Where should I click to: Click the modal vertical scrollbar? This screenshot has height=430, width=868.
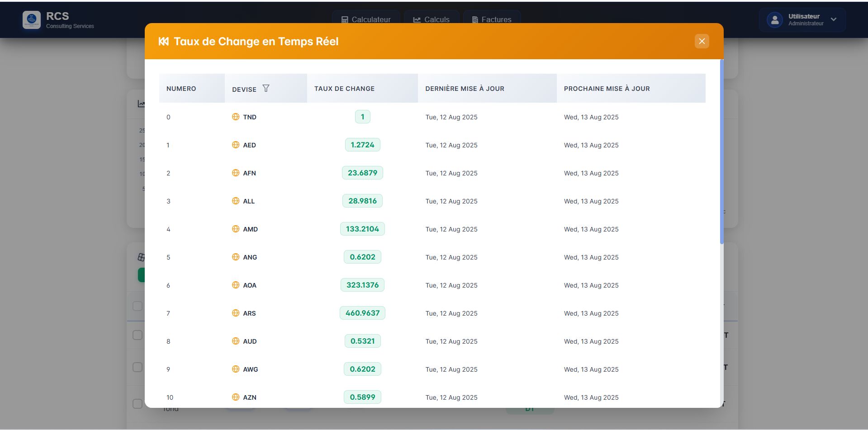[x=721, y=152]
